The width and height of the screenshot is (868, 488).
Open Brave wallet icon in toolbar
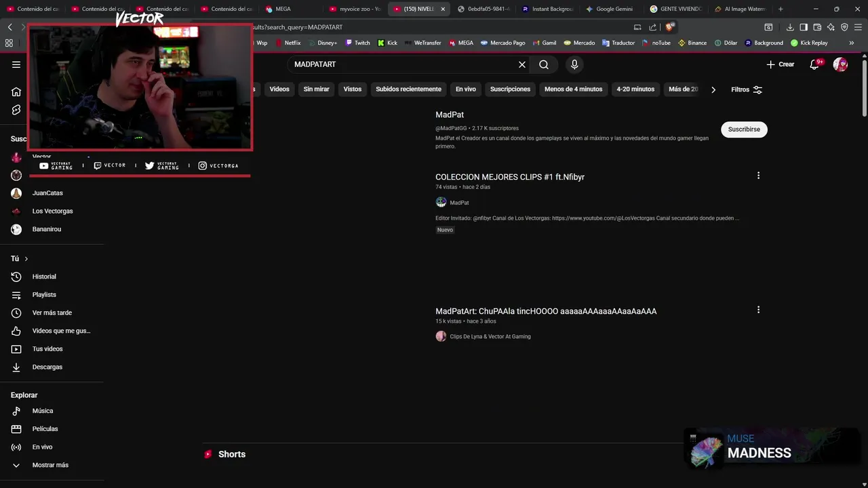point(817,27)
